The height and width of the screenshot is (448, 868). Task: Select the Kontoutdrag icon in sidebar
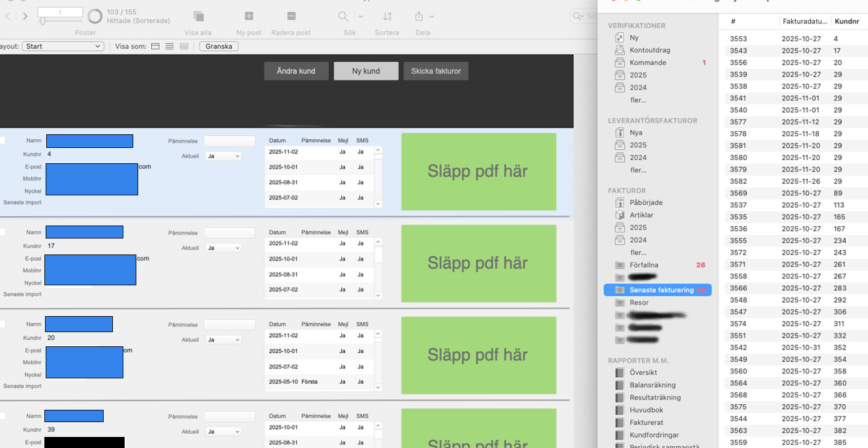click(619, 50)
